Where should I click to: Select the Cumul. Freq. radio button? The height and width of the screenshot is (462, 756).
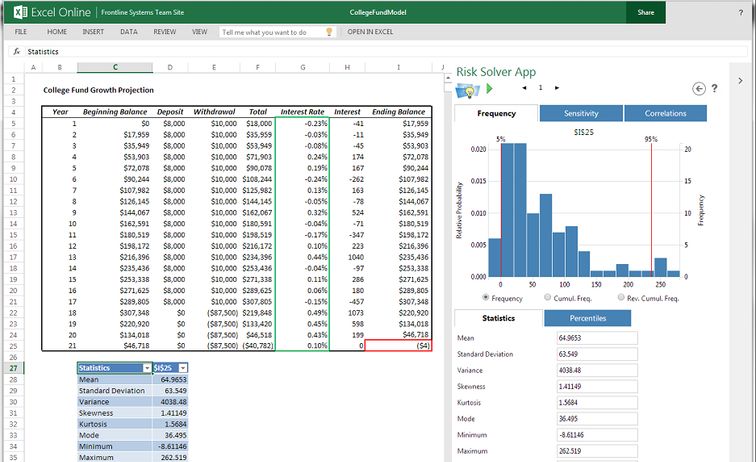pos(547,298)
